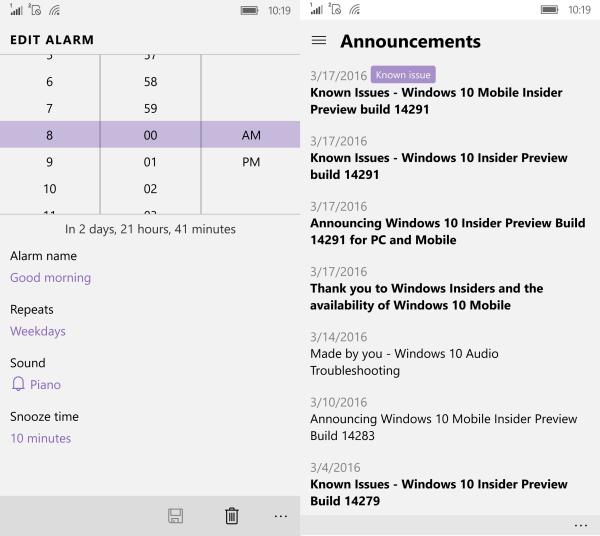Tap the 3/10/2016 date label

coord(339,402)
